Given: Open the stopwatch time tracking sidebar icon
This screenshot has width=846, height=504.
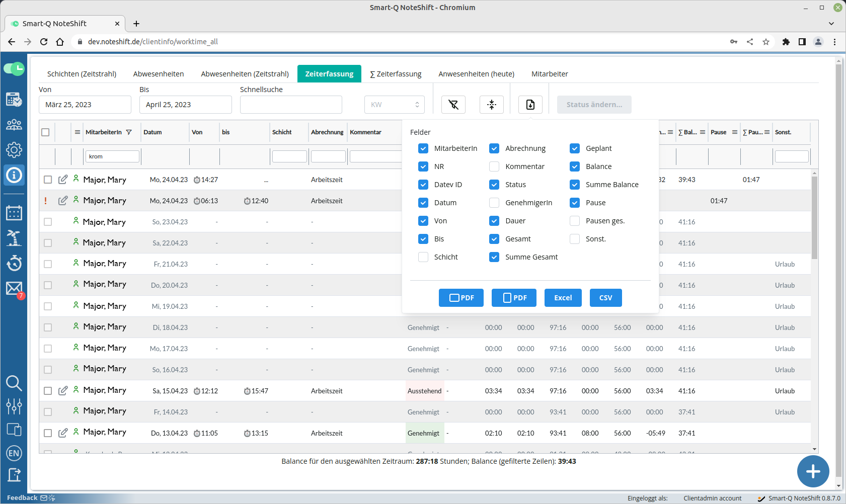Looking at the screenshot, I should (14, 263).
